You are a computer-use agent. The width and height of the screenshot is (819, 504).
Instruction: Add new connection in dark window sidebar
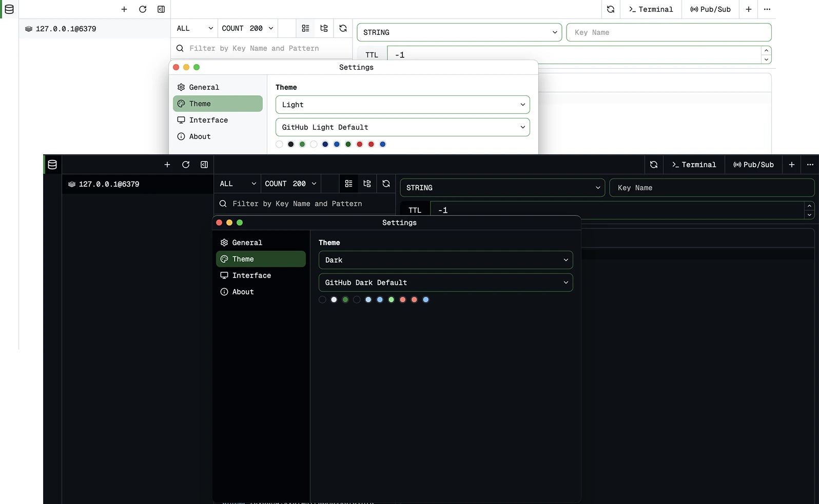[167, 165]
